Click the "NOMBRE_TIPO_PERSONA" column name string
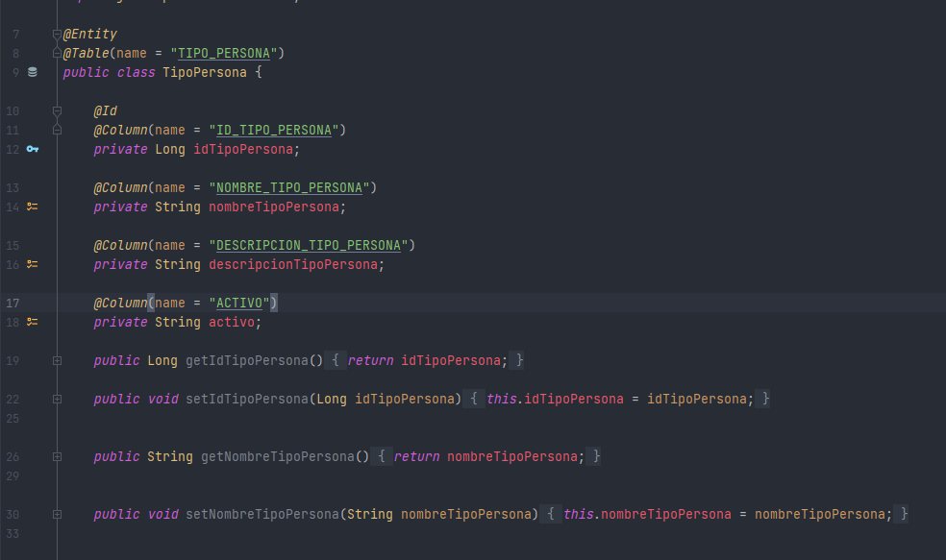The image size is (946, 560). [289, 188]
